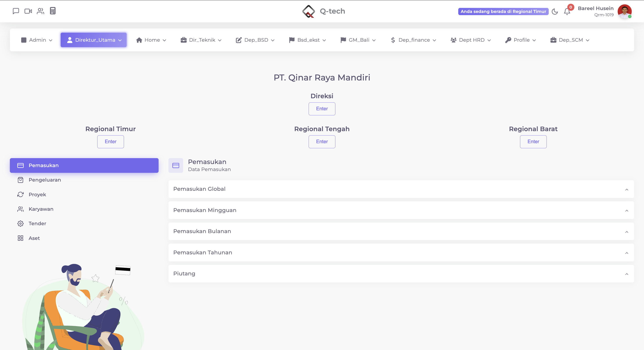The height and width of the screenshot is (350, 644).
Task: Click the Bareel Husein user name
Action: click(x=596, y=9)
